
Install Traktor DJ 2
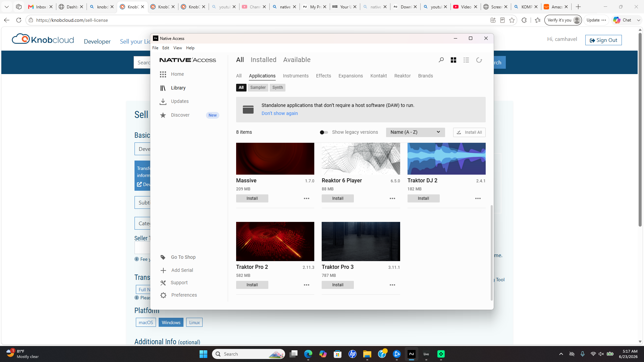click(x=423, y=198)
